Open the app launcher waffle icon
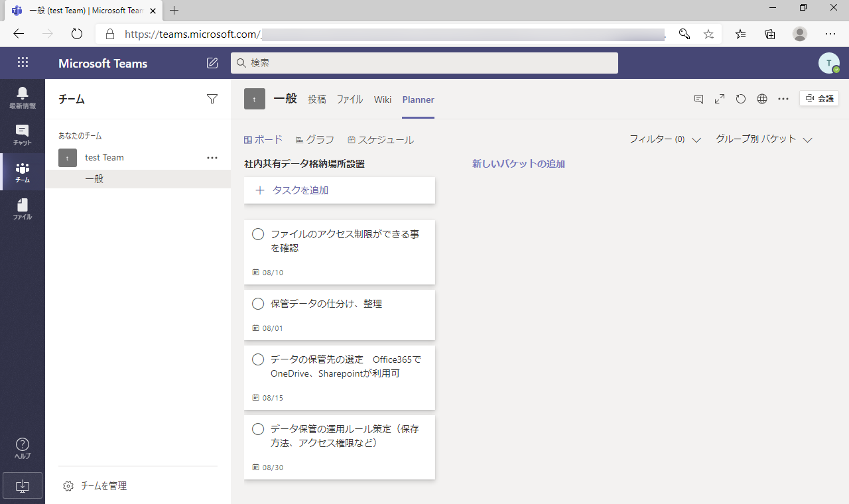The width and height of the screenshot is (849, 504). (x=23, y=62)
